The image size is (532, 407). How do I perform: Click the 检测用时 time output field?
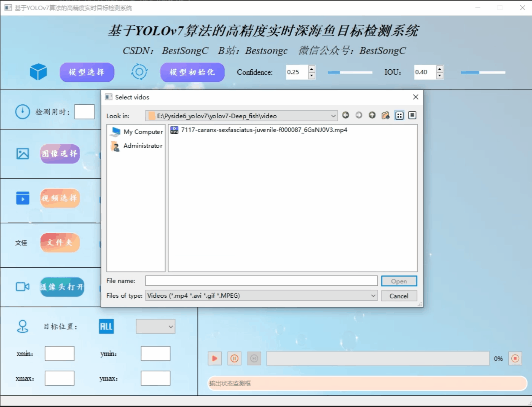(x=84, y=112)
